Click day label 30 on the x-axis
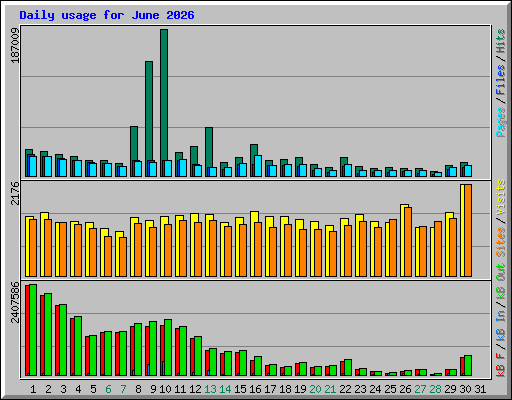 pyautogui.click(x=465, y=389)
